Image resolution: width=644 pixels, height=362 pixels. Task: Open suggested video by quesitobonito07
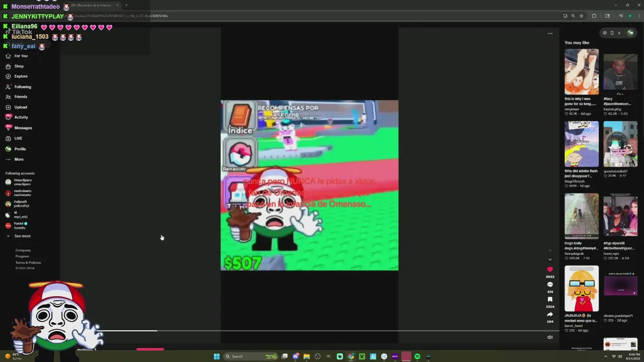click(x=620, y=144)
